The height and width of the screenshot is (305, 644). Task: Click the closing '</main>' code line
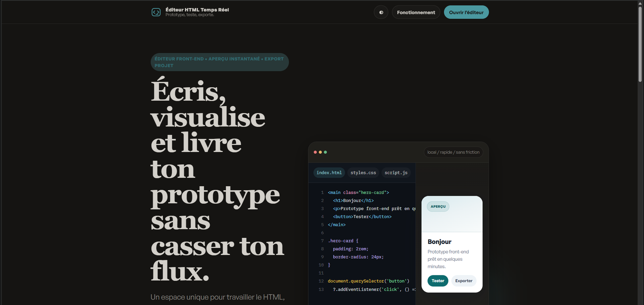(x=336, y=225)
